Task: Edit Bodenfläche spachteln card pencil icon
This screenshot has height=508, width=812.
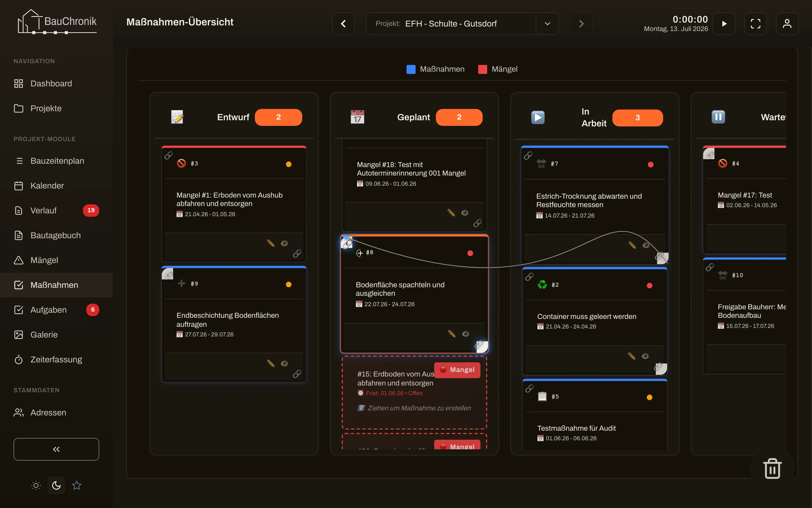Action: point(452,333)
